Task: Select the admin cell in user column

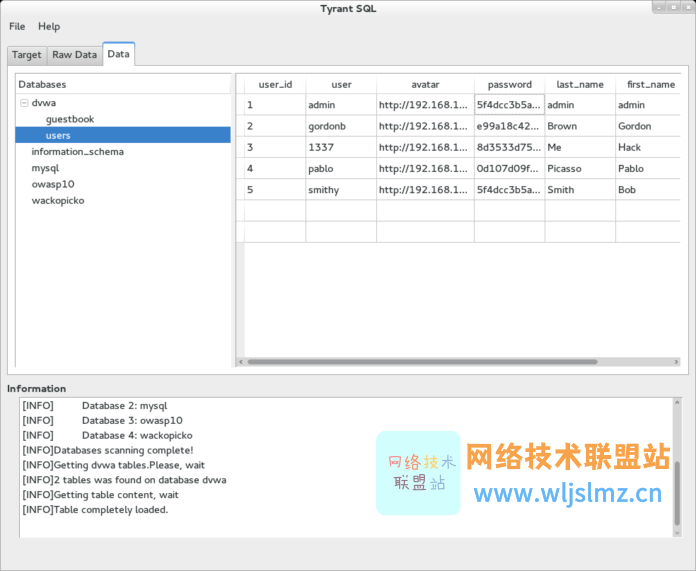Action: click(x=341, y=105)
